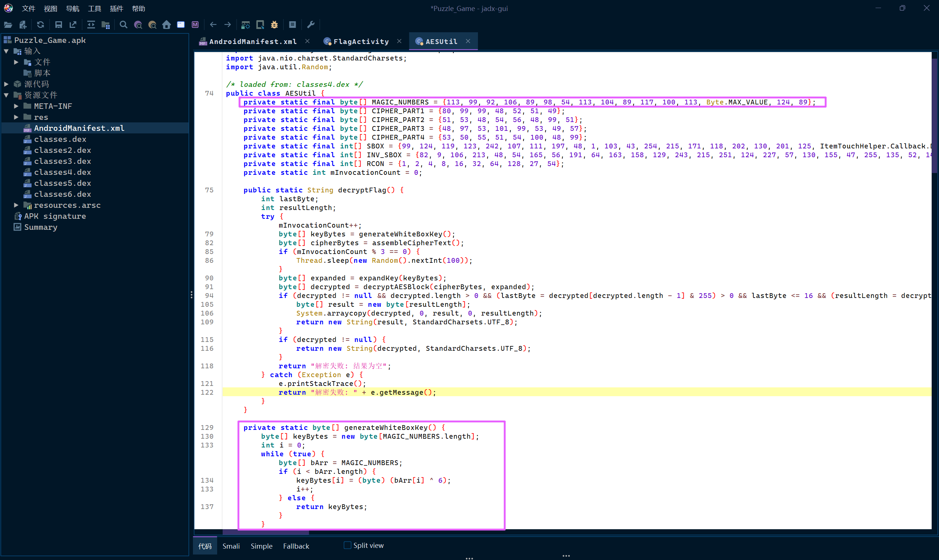Open preferences with the wrench icon
This screenshot has height=560, width=939.
[311, 25]
